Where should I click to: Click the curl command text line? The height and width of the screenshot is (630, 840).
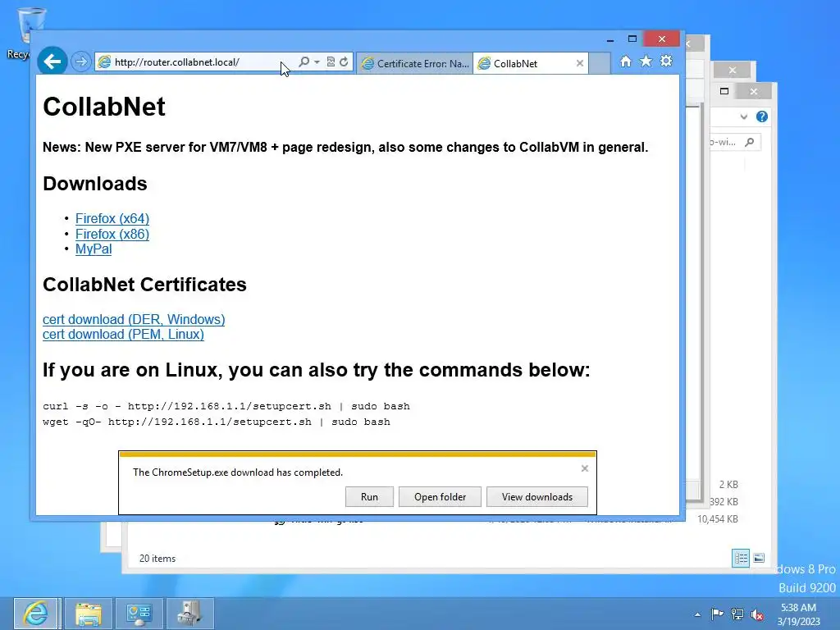click(226, 406)
